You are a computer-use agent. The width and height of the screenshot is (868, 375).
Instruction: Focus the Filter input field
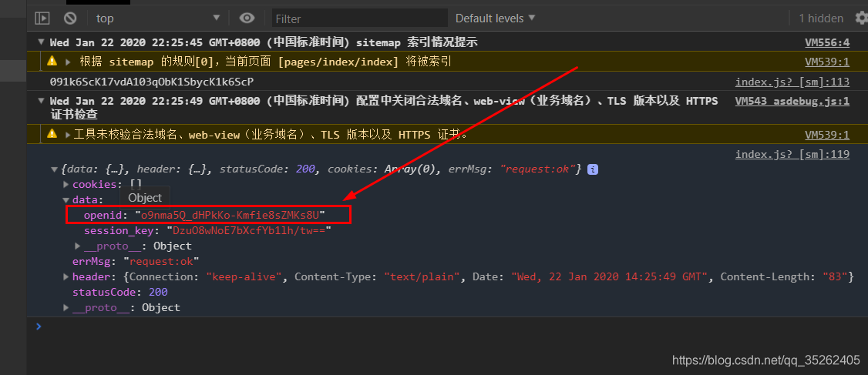(359, 18)
